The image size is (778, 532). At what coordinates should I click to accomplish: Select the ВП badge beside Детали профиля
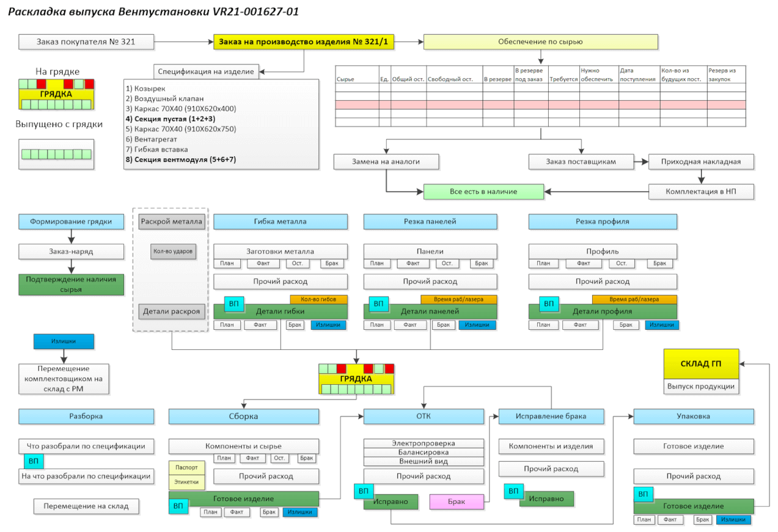point(549,304)
